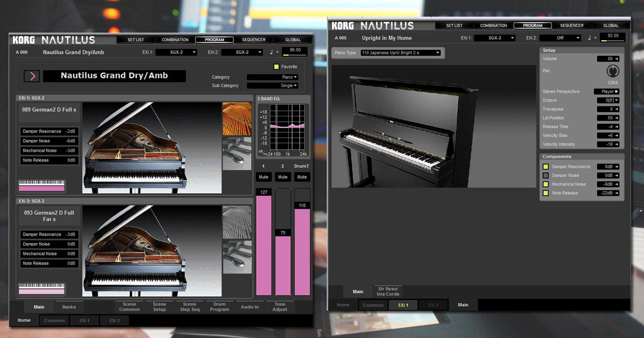Click the tempo note icon in the left window
The width and height of the screenshot is (644, 338).
click(x=271, y=52)
